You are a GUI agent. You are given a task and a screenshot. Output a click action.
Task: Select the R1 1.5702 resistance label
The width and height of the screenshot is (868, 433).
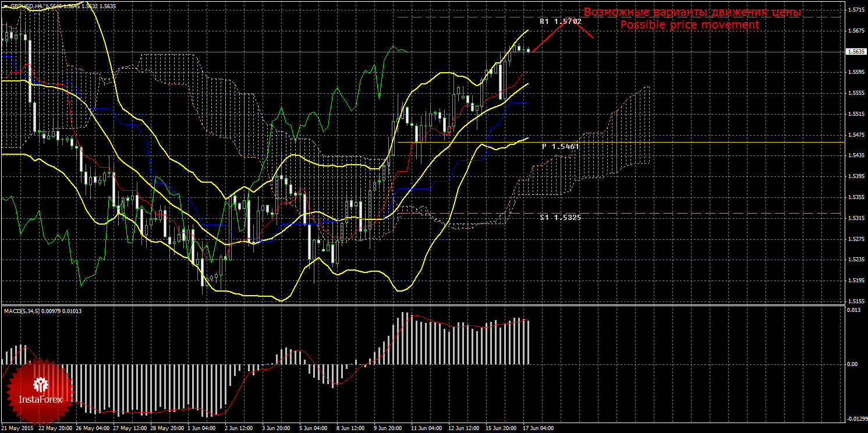point(560,21)
